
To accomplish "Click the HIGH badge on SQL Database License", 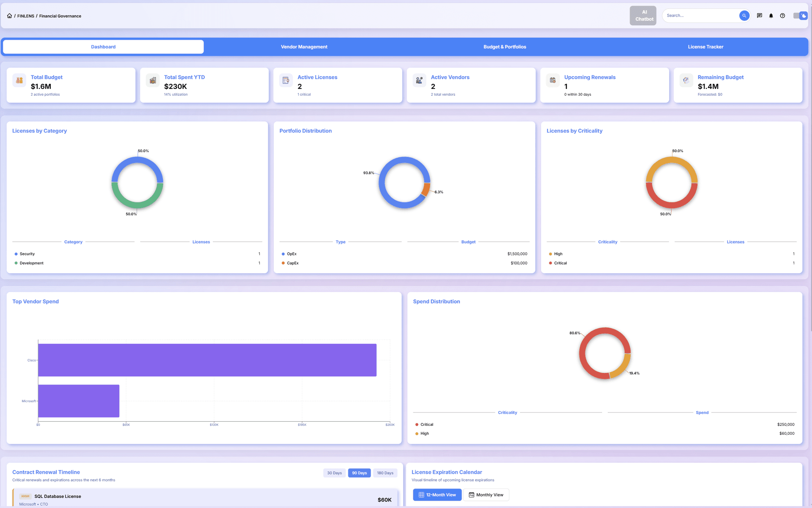I will [25, 496].
